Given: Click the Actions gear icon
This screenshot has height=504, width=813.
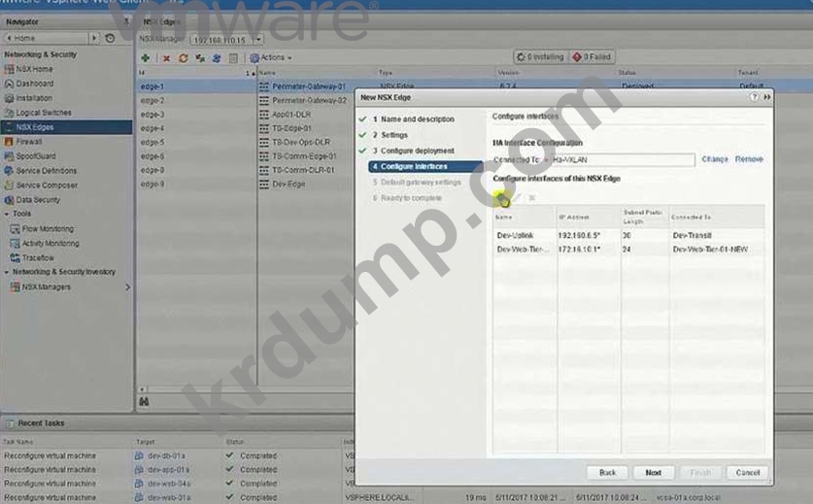Looking at the screenshot, I should pos(254,58).
